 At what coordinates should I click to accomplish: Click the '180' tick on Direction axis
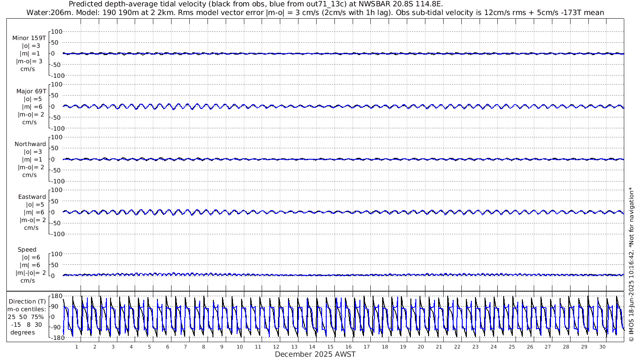coord(56,296)
